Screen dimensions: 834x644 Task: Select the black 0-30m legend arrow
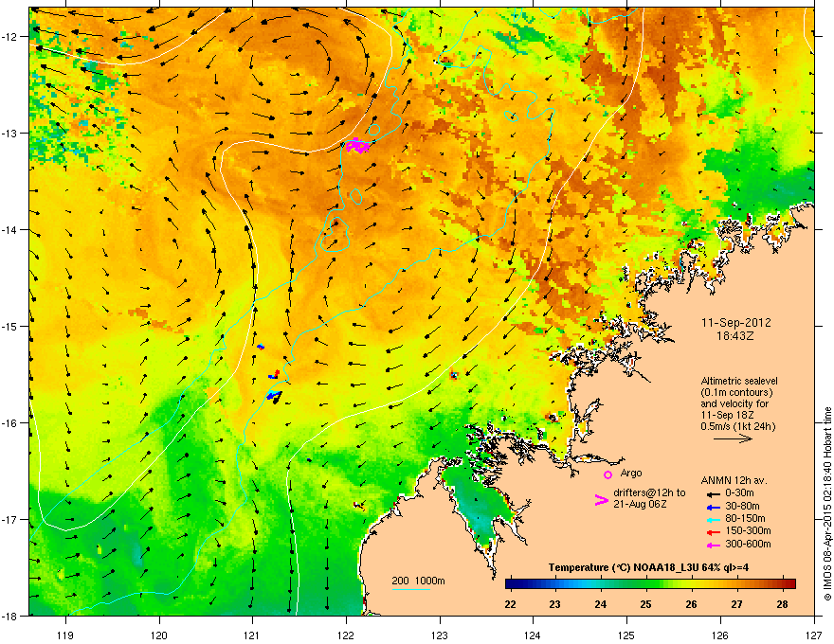713,493
